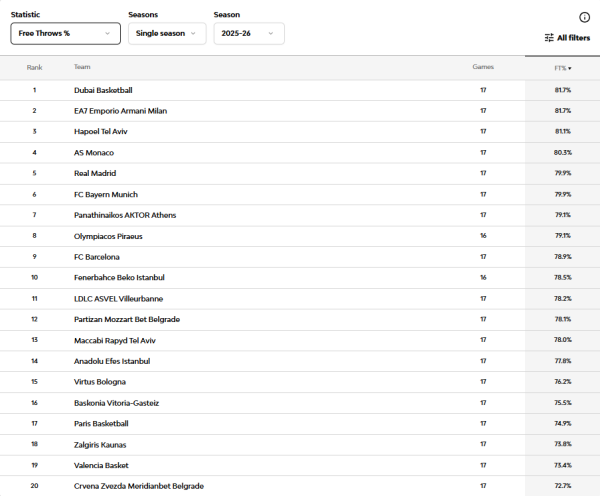Select Olympiacos Piraeus team name
This screenshot has width=600, height=496.
coord(108,236)
